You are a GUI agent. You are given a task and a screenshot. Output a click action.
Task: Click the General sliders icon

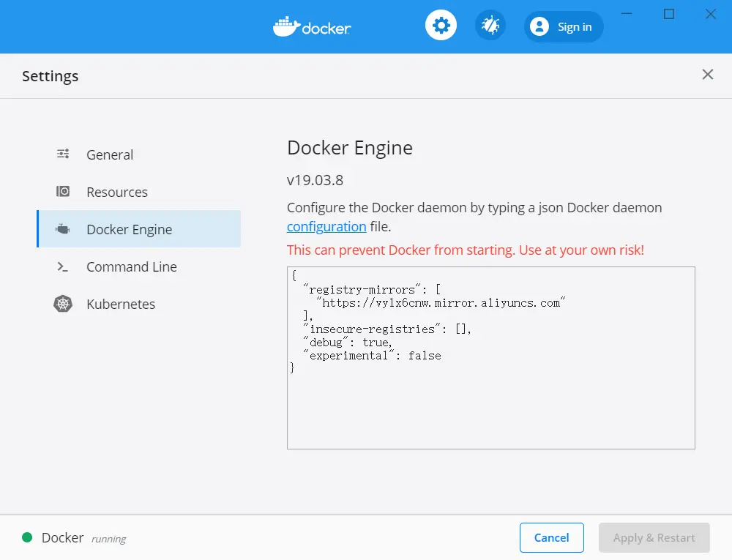pyautogui.click(x=63, y=154)
